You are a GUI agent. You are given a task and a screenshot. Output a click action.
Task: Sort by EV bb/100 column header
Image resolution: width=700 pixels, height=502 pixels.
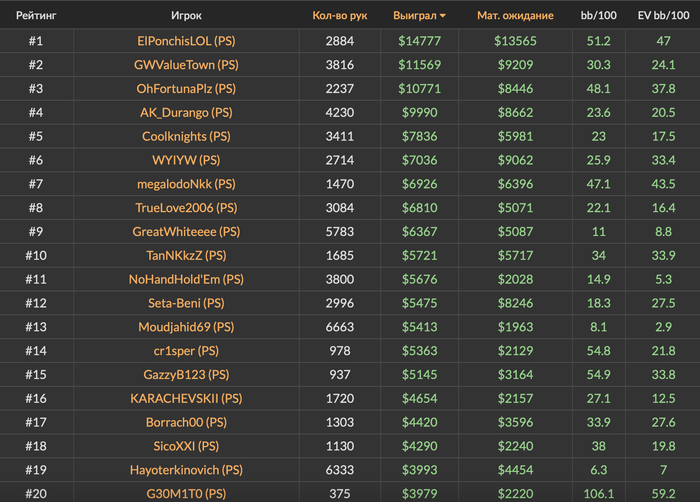pyautogui.click(x=663, y=16)
